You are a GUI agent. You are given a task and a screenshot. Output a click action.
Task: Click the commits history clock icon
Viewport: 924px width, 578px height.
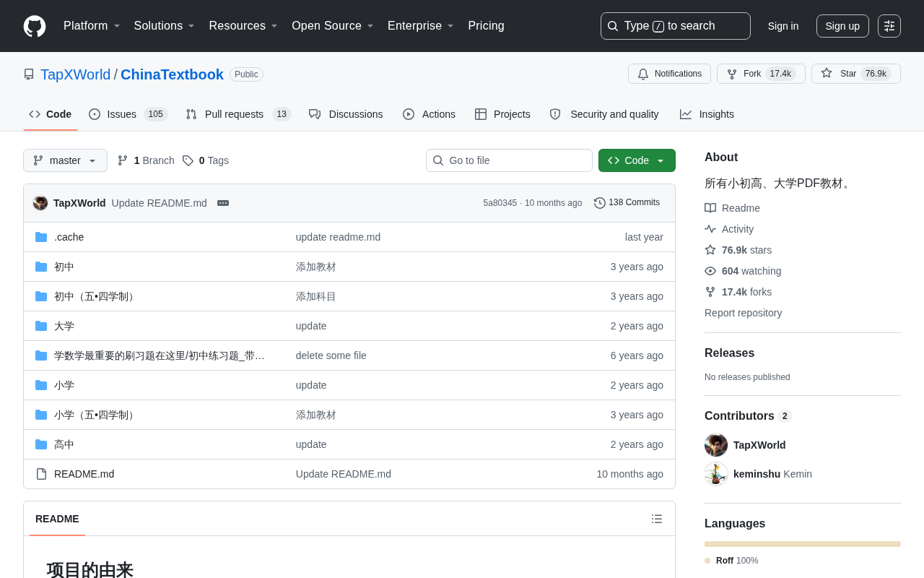[600, 203]
